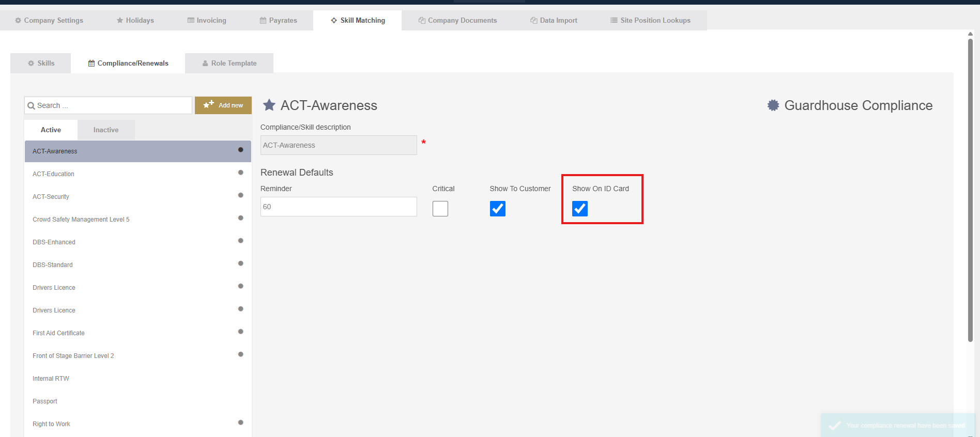The image size is (980, 437).
Task: Switch to the Role Template tab
Action: 229,64
